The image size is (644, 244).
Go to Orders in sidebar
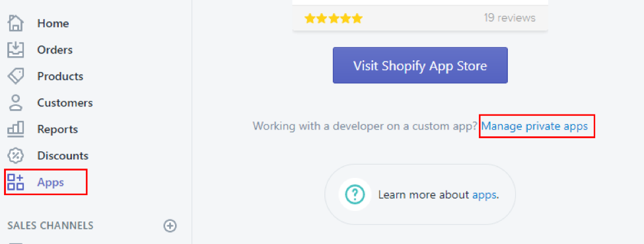click(x=55, y=50)
